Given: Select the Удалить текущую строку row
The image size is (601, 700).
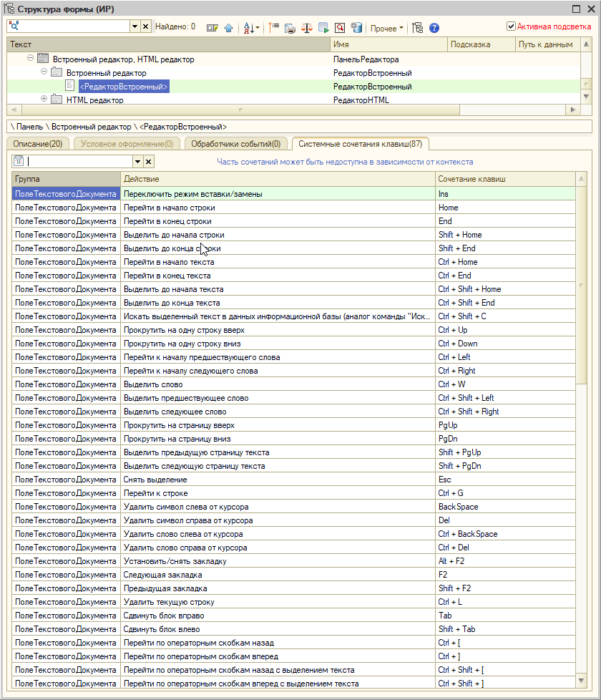Looking at the screenshot, I should tap(293, 602).
